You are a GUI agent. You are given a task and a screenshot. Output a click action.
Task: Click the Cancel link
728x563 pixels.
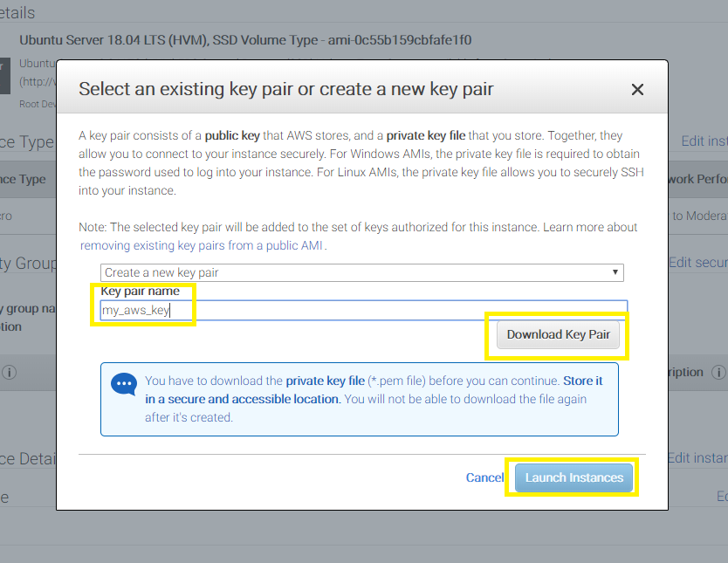coord(484,477)
